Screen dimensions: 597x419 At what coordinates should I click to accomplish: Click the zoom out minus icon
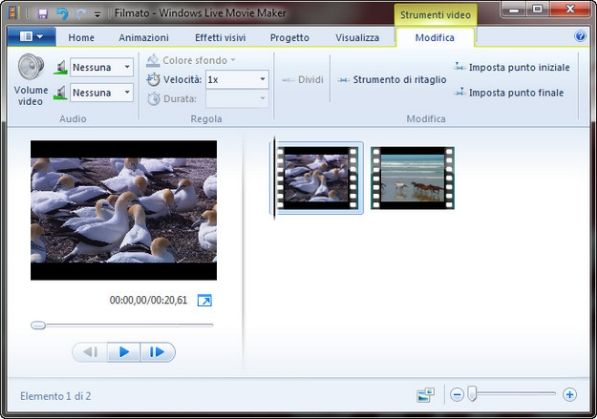457,395
